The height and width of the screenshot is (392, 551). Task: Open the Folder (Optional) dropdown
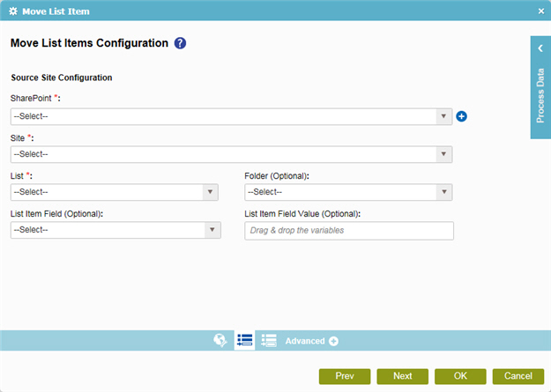tap(348, 192)
